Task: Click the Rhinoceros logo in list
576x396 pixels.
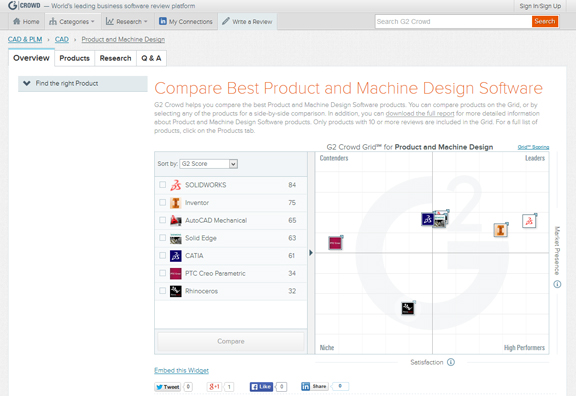Action: click(x=176, y=291)
